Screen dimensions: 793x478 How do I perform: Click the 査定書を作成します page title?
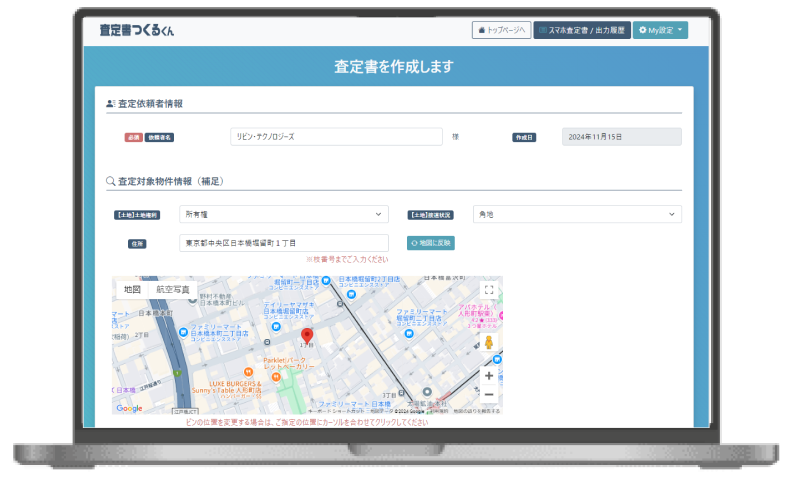click(x=394, y=66)
